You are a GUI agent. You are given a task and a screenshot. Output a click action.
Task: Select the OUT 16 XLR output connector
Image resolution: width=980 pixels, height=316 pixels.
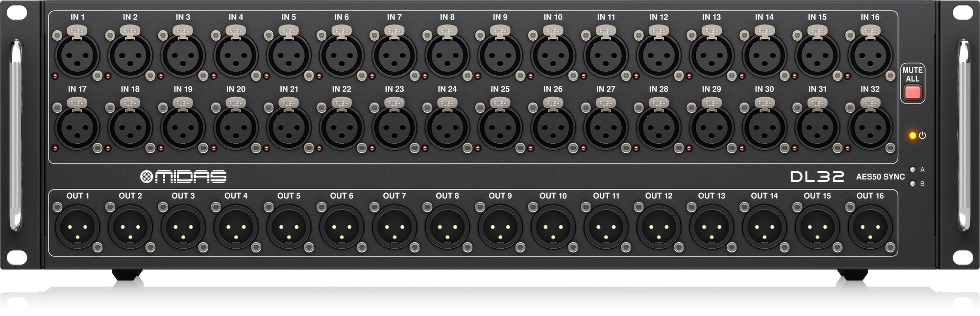(870, 228)
